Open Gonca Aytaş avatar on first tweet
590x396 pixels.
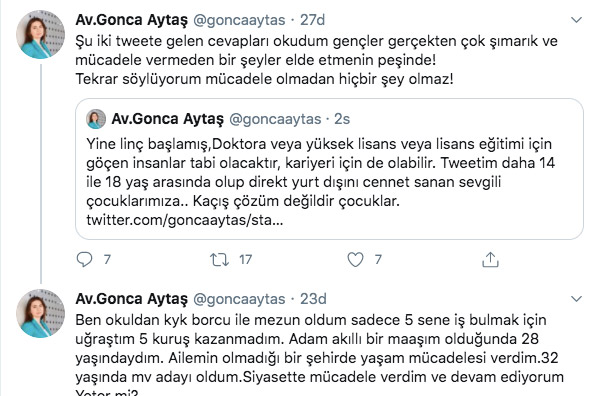pos(40,34)
